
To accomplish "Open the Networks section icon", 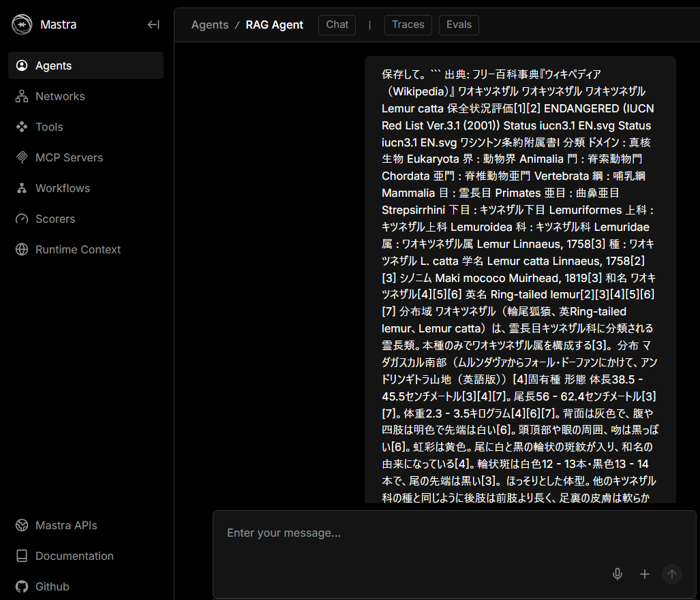I will click(x=22, y=96).
